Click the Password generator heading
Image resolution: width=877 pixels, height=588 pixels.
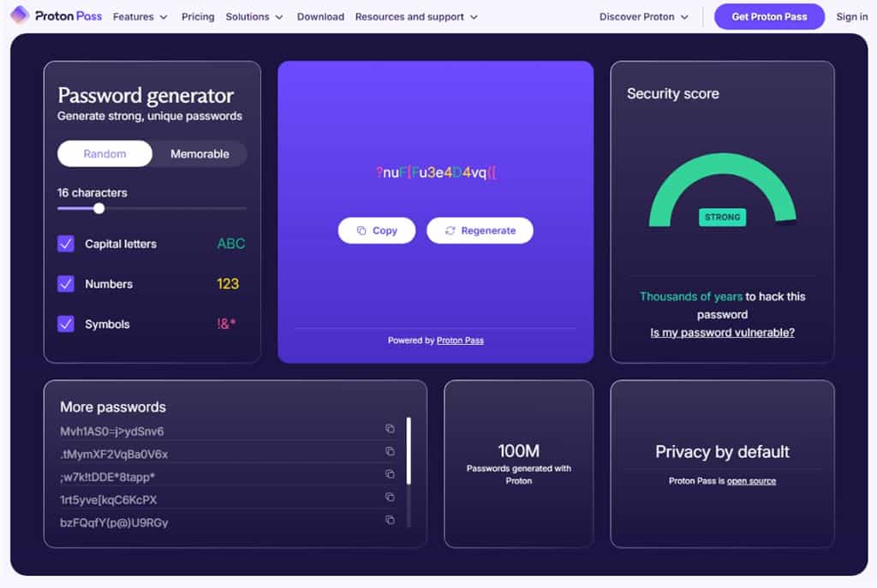point(146,96)
